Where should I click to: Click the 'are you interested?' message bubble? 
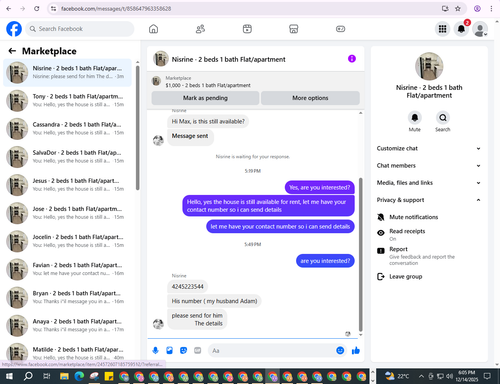(325, 261)
